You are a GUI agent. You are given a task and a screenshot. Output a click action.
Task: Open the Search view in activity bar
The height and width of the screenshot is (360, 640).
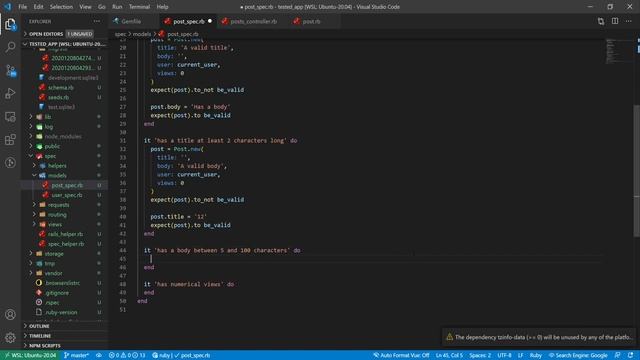10,47
